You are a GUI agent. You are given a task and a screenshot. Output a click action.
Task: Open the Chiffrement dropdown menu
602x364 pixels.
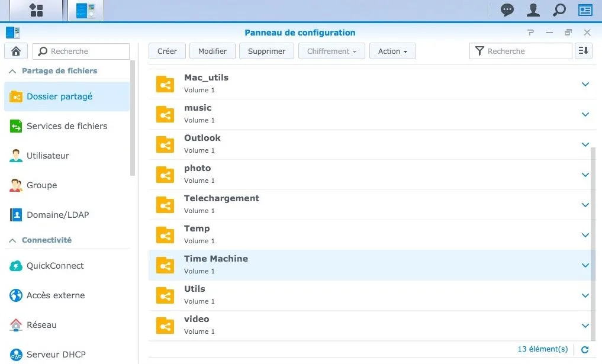click(x=331, y=51)
